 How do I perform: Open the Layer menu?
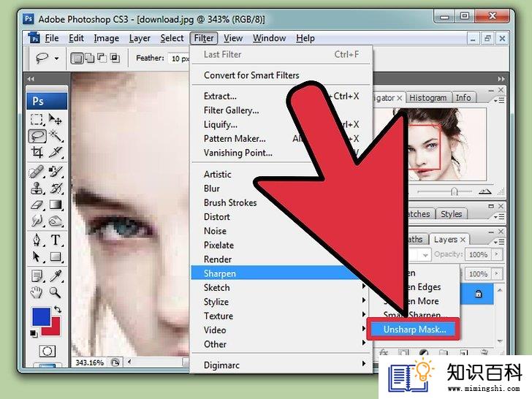click(140, 38)
